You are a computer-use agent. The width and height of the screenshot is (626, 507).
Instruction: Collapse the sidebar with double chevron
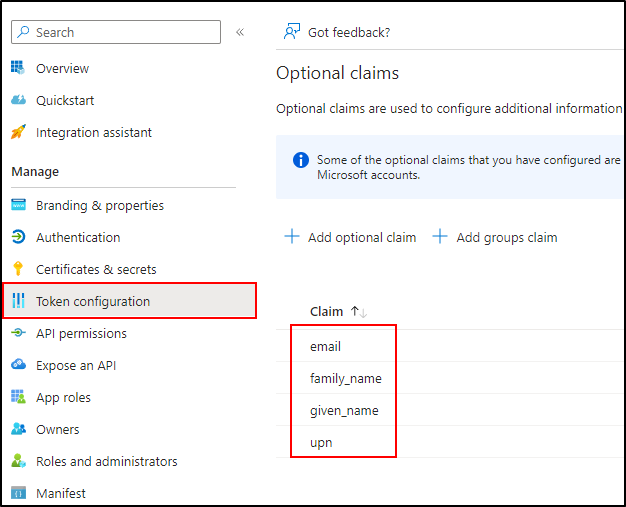point(240,32)
